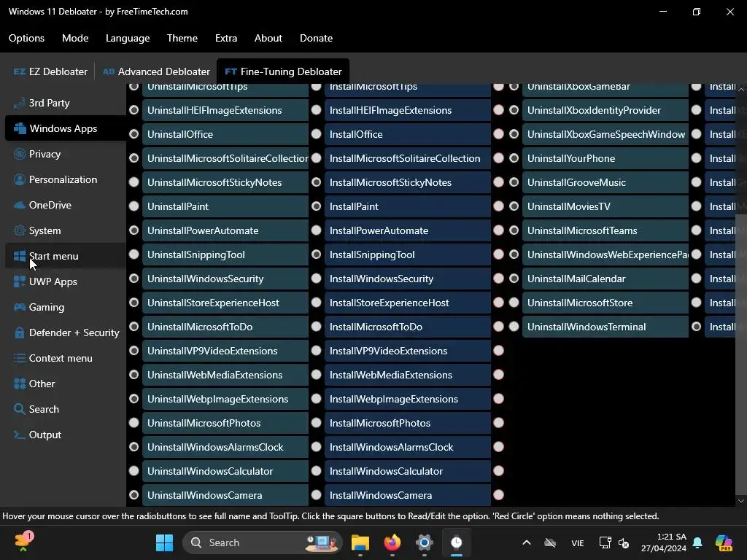Image resolution: width=747 pixels, height=560 pixels.
Task: Click the scrollbar down arrow of the list
Action: (741, 501)
